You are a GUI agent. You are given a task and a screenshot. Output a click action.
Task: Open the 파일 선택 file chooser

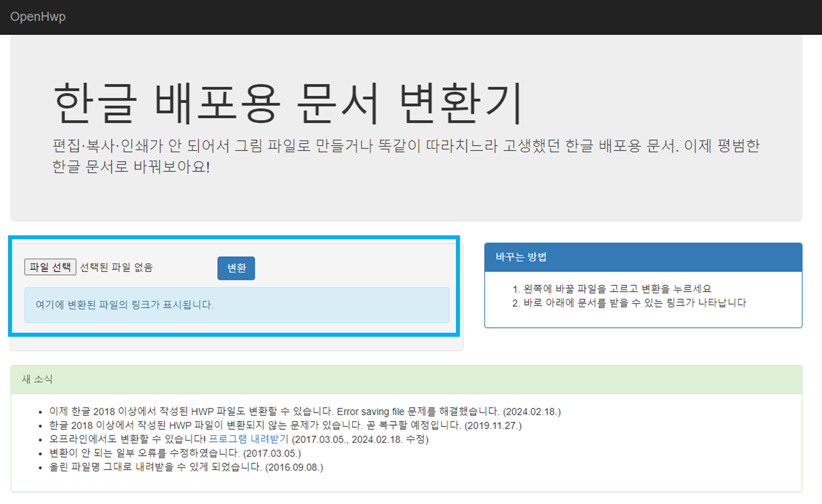coord(50,267)
